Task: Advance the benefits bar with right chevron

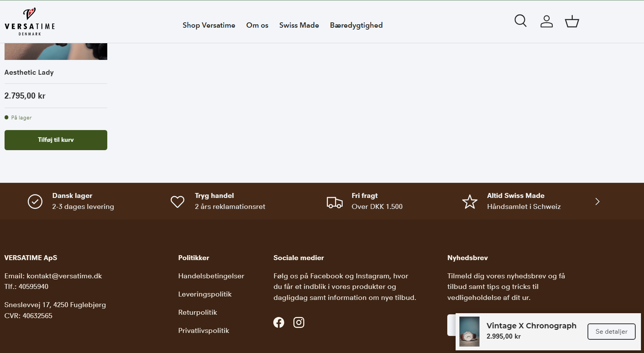Action: pyautogui.click(x=597, y=201)
